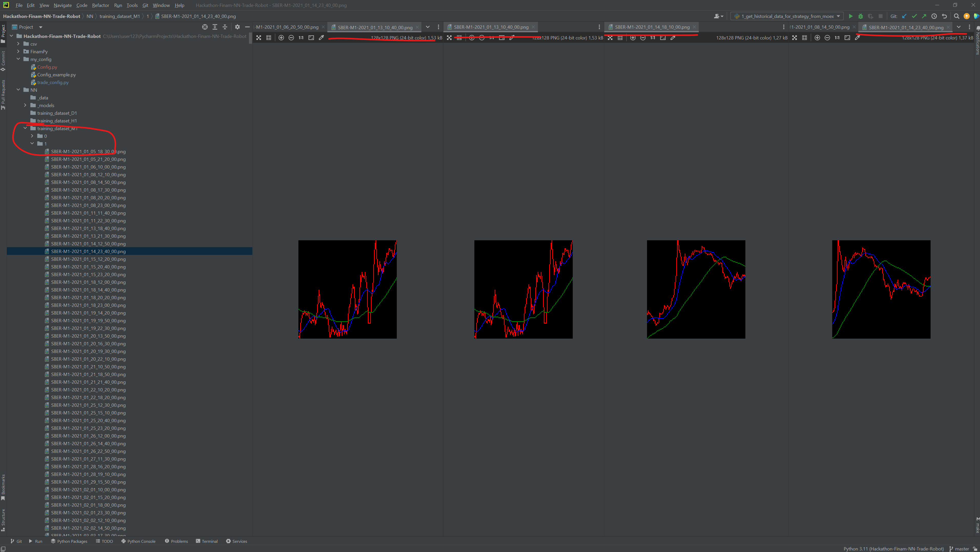
Task: Click Search Everywhere magnifier icon
Action: click(956, 16)
